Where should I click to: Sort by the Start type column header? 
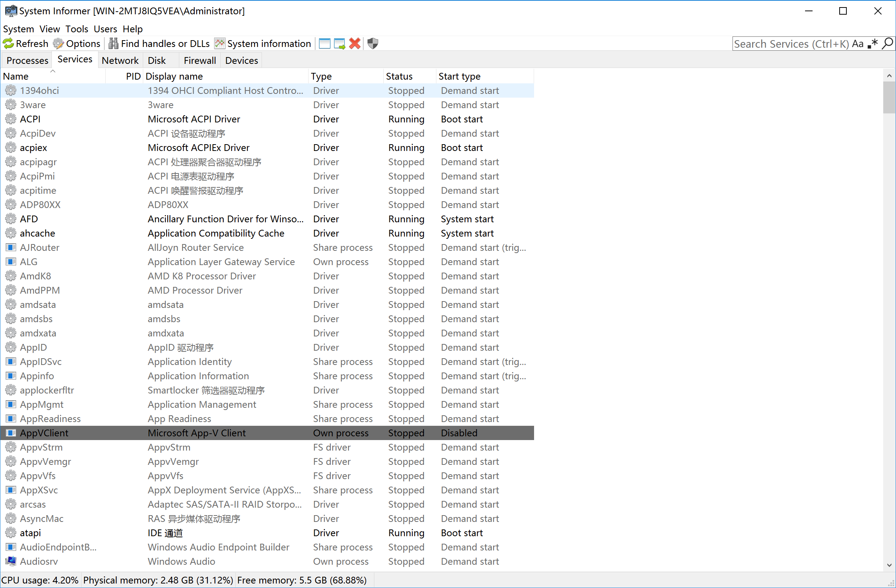(x=459, y=76)
